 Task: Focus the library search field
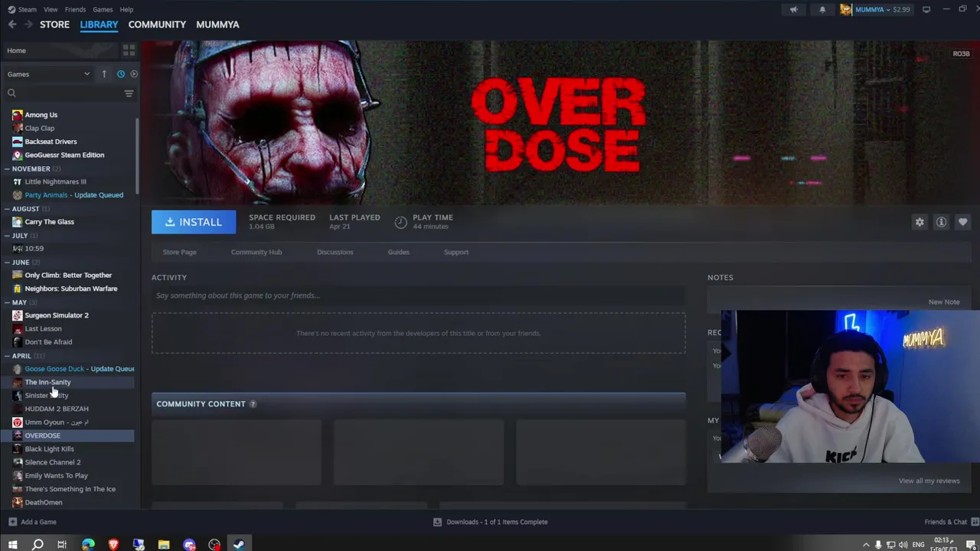[69, 93]
